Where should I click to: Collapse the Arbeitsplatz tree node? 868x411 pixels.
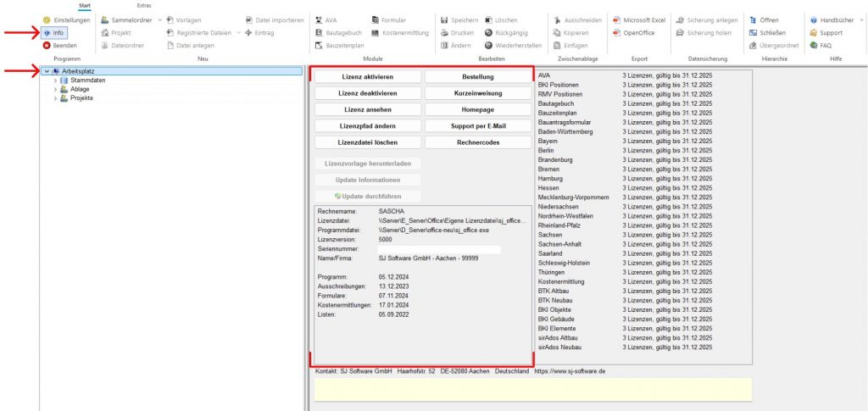pos(46,71)
